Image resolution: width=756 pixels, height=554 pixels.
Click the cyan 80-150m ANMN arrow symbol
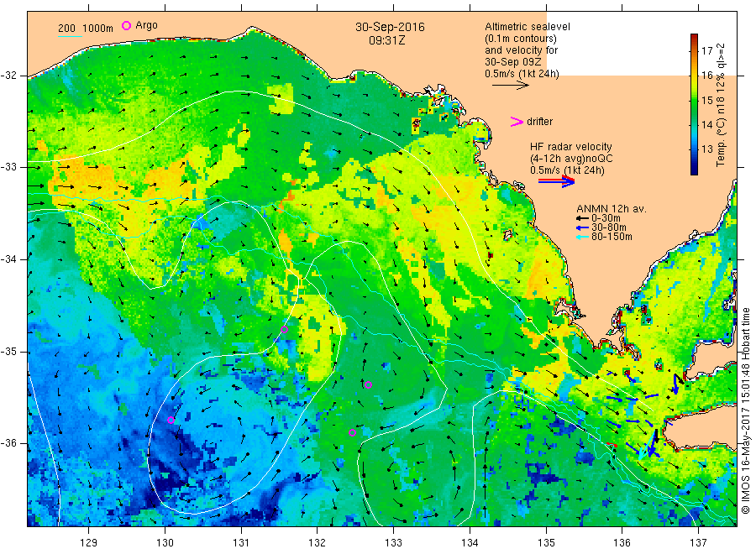tap(582, 237)
